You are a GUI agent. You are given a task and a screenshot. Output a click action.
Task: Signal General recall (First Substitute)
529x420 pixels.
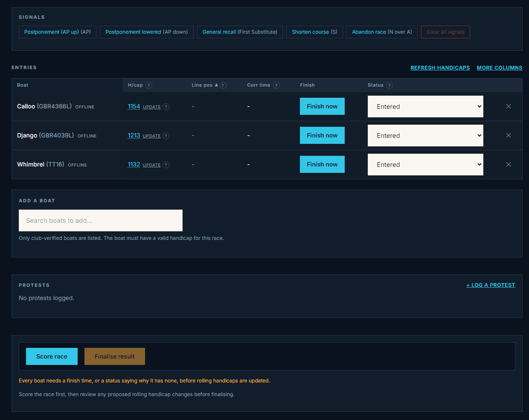point(240,32)
